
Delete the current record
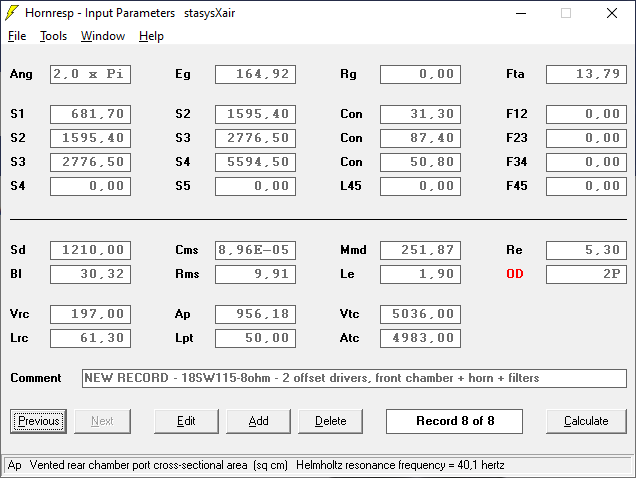[331, 421]
